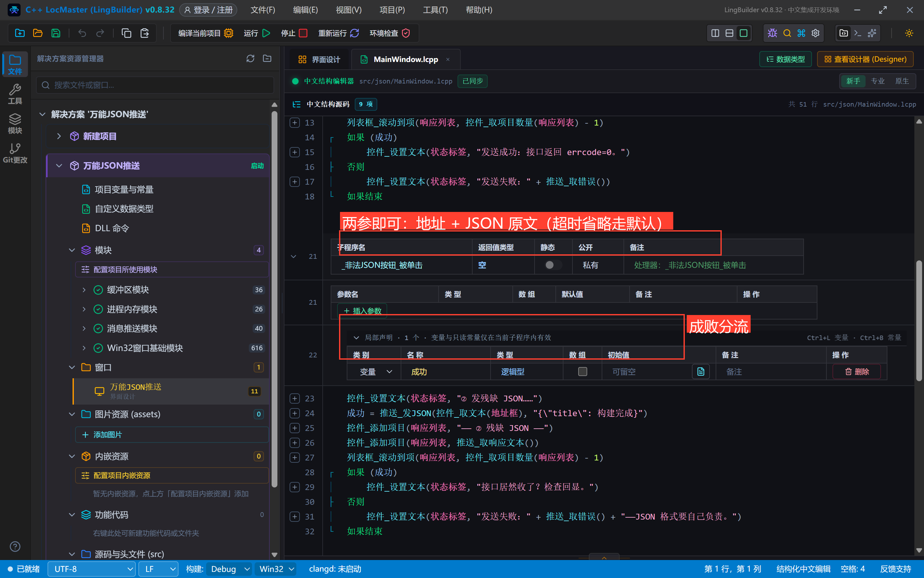Image resolution: width=924 pixels, height=578 pixels.
Task: Open the terminal prompt icon
Action: (x=858, y=33)
